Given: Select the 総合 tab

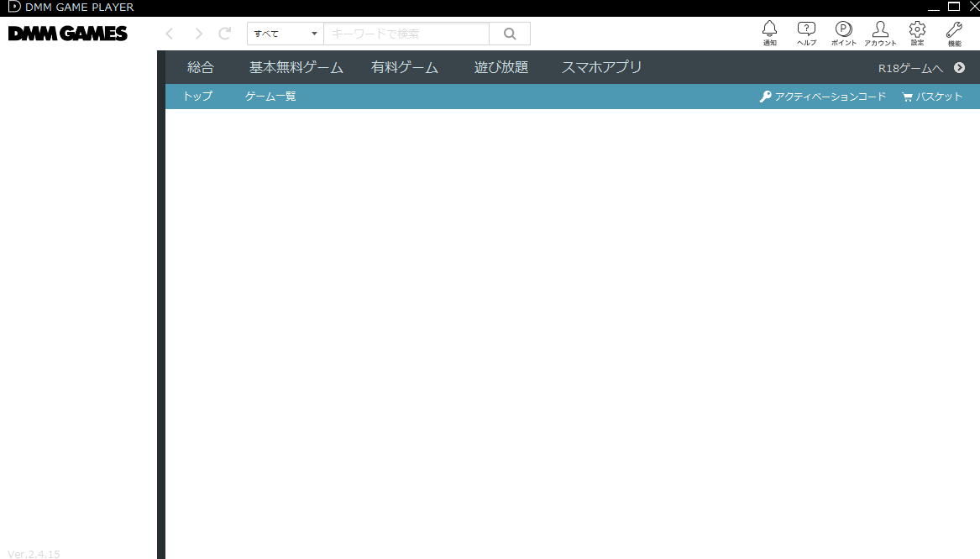Looking at the screenshot, I should click(201, 67).
